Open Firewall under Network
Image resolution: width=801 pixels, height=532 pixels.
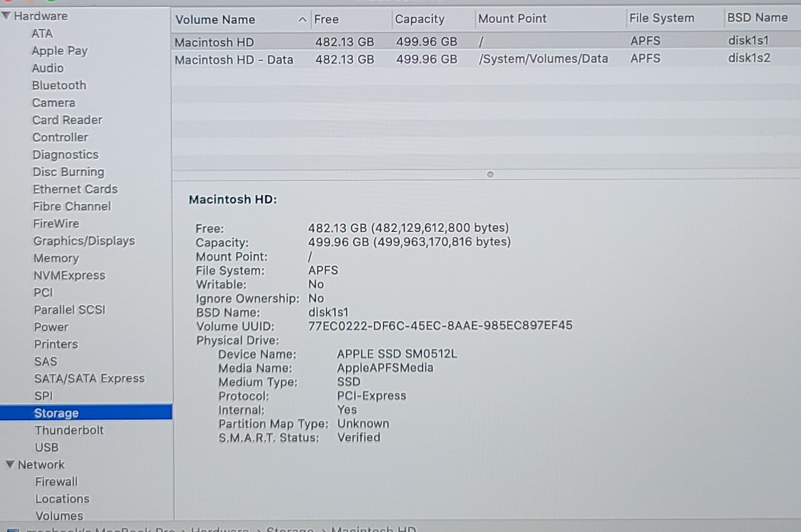56,482
